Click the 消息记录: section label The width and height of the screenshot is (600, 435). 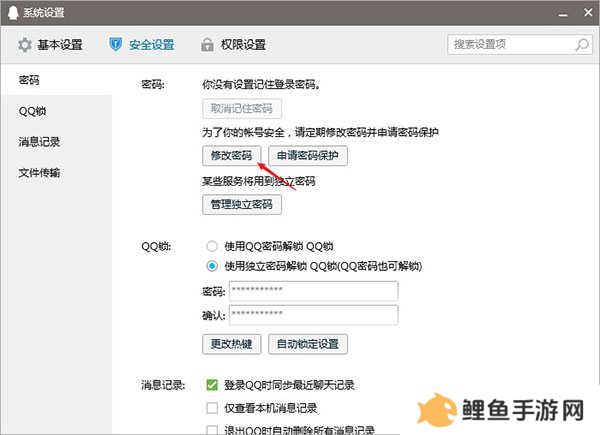[163, 385]
